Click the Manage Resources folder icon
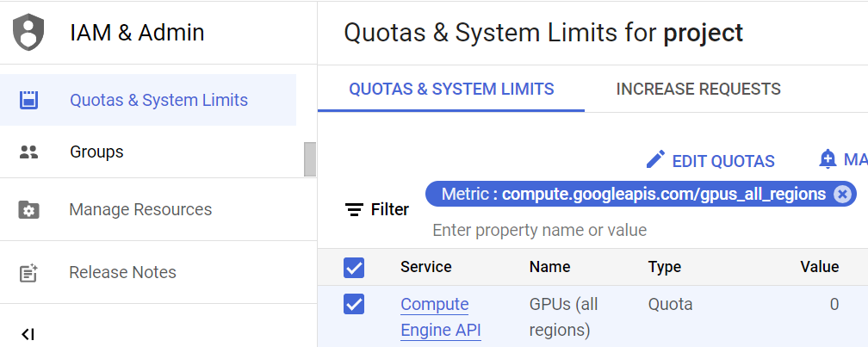868x347 pixels. (x=29, y=210)
